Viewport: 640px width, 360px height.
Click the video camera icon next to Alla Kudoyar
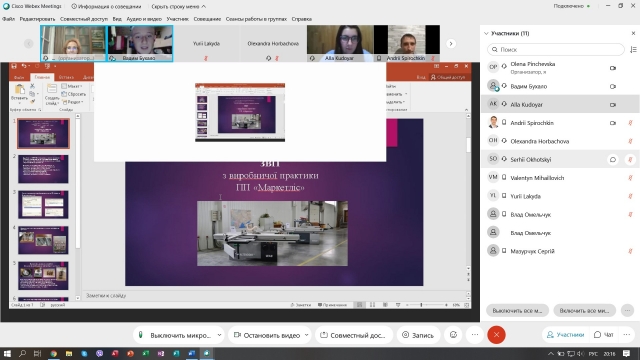pos(613,104)
